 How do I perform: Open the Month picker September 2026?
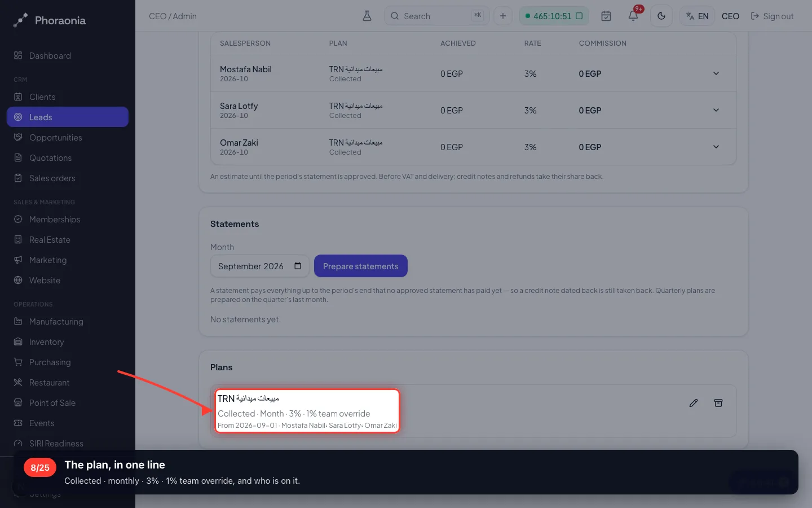(x=260, y=266)
